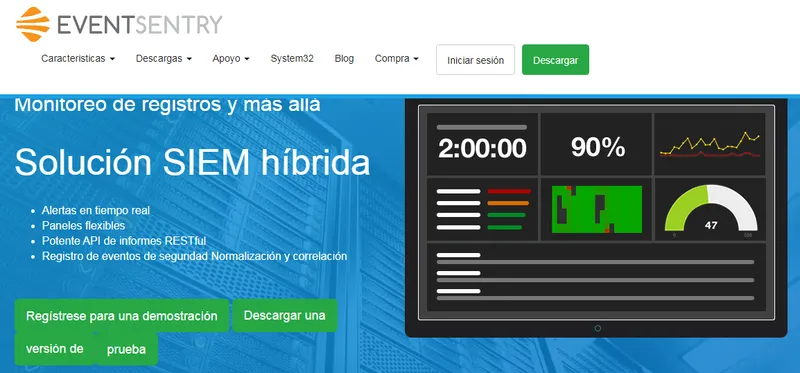Click the EVENTSENTRY wordmark text

pos(139,24)
